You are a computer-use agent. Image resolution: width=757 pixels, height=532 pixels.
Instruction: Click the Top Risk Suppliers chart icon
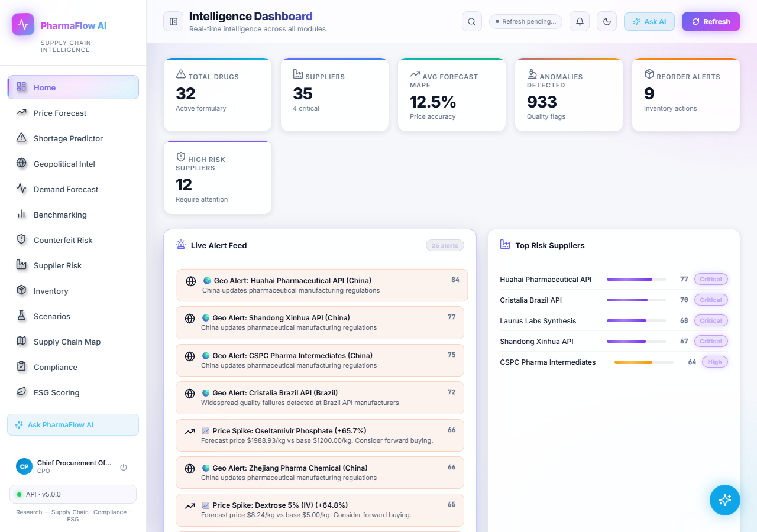tap(505, 245)
